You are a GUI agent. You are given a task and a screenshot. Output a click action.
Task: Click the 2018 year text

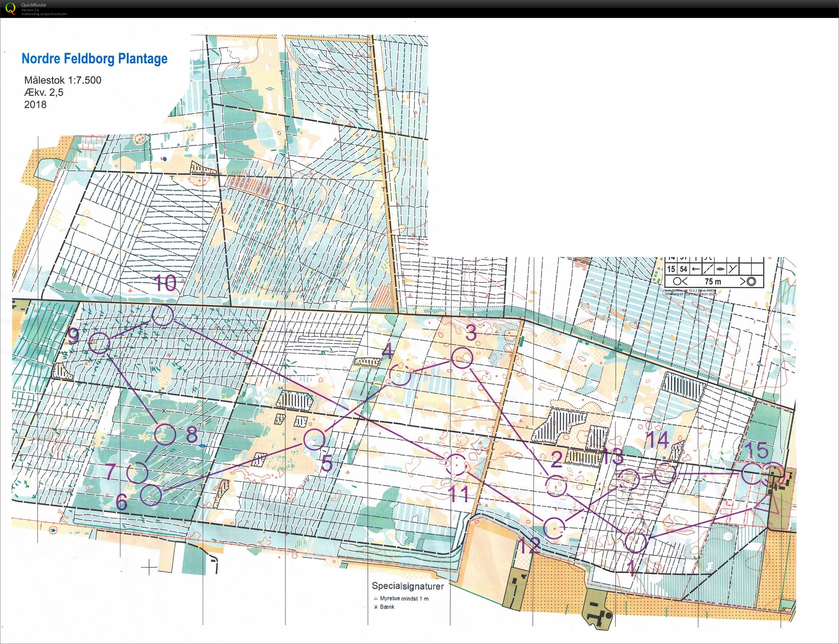click(35, 105)
